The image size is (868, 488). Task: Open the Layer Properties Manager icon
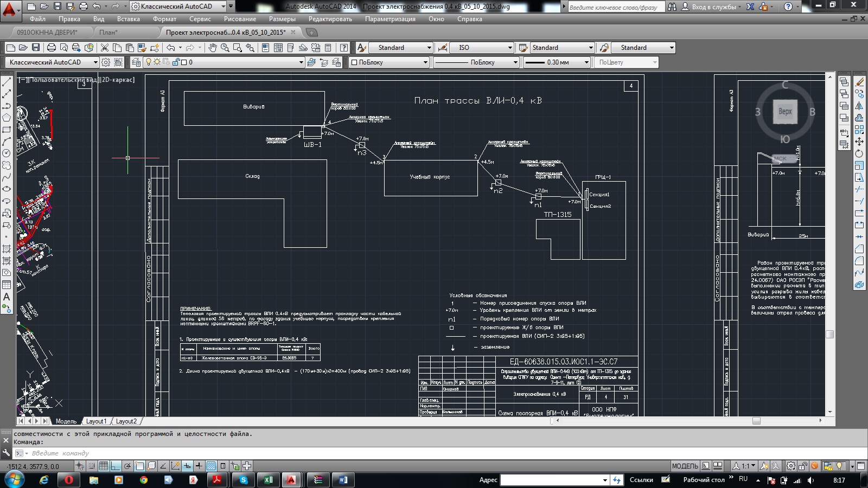[136, 62]
